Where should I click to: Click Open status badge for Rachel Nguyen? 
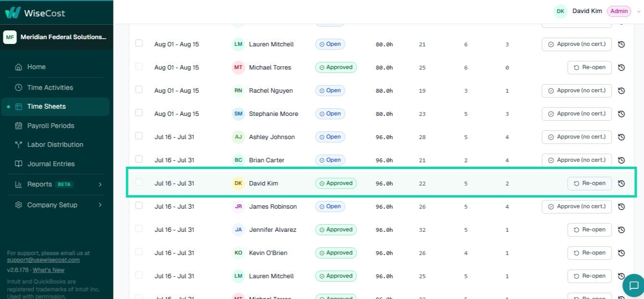330,90
